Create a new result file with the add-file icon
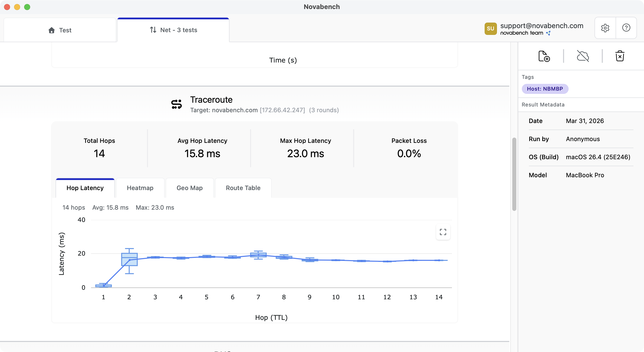 point(543,56)
